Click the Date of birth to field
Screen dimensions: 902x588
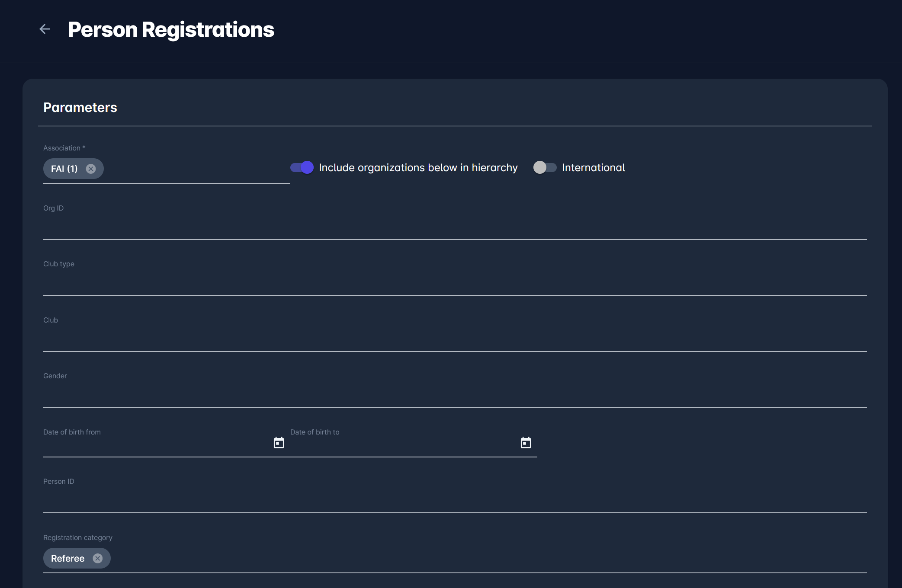click(x=402, y=445)
